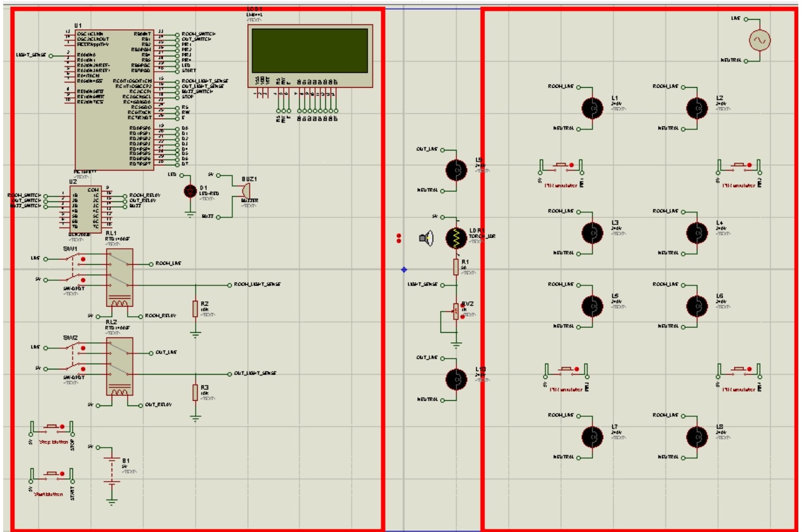Click the ROOM_LINE label at relay RL1
The image size is (802, 532).
coord(168,264)
